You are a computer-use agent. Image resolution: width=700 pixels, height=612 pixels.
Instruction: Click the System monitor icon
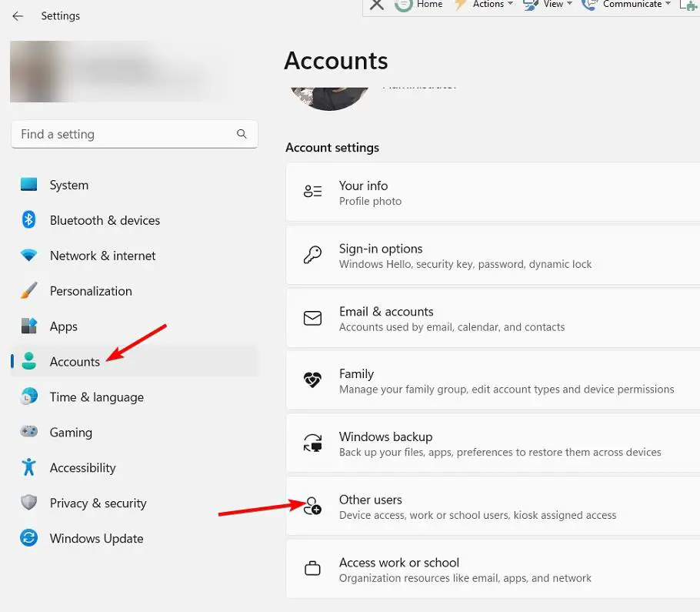coord(29,185)
